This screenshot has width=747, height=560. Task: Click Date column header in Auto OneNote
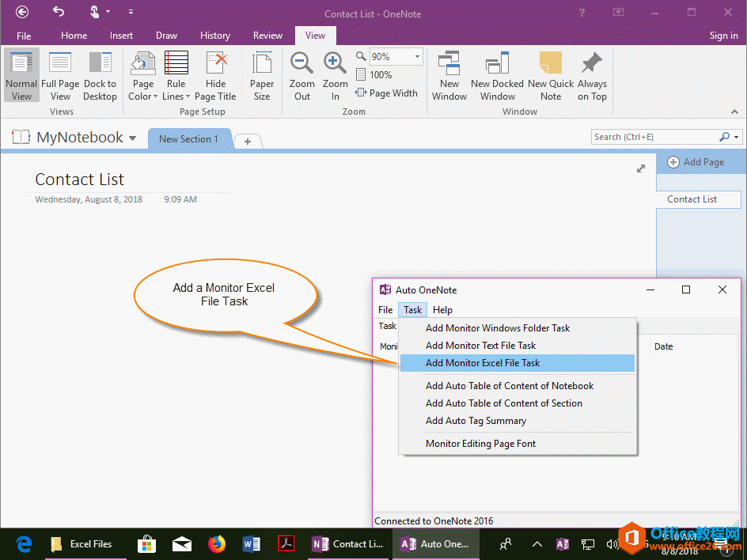click(664, 346)
